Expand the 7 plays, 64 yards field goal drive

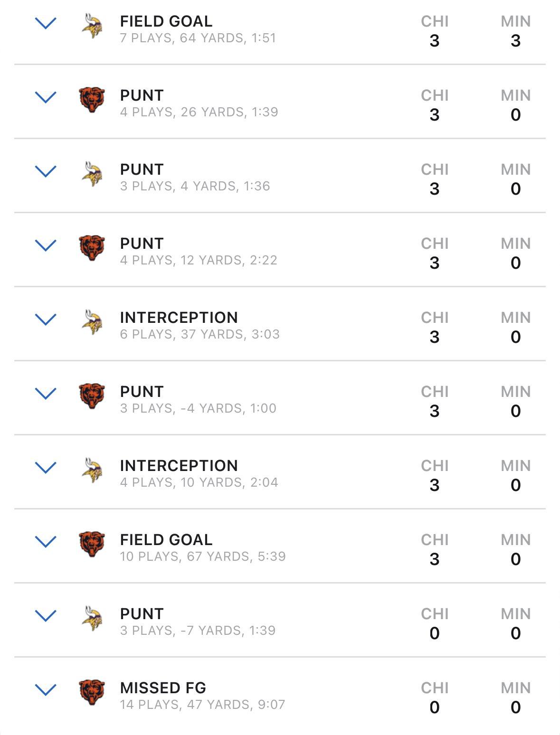[x=46, y=23]
